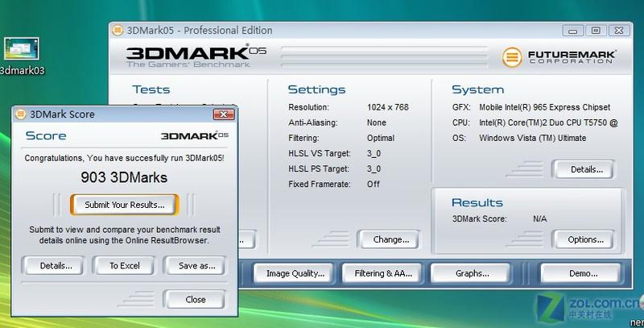Click the Congratulations message text
Image resolution: width=644 pixels, height=328 pixels.
click(x=125, y=158)
